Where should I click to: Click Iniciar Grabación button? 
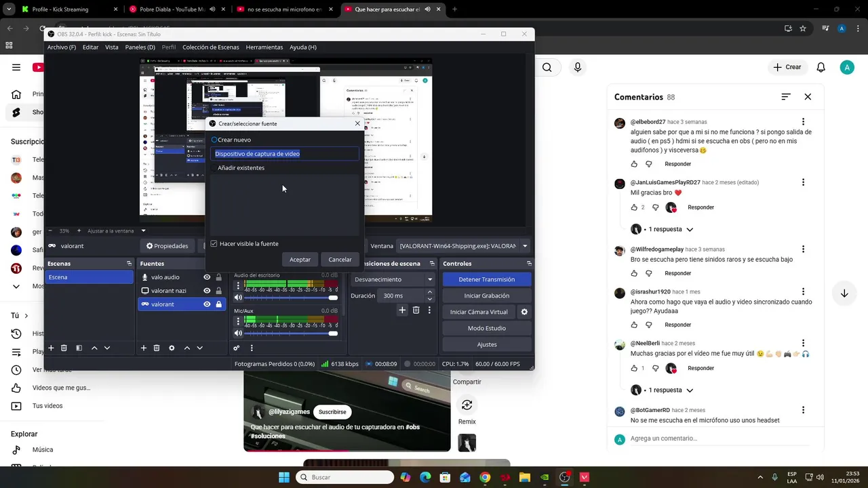(x=486, y=296)
